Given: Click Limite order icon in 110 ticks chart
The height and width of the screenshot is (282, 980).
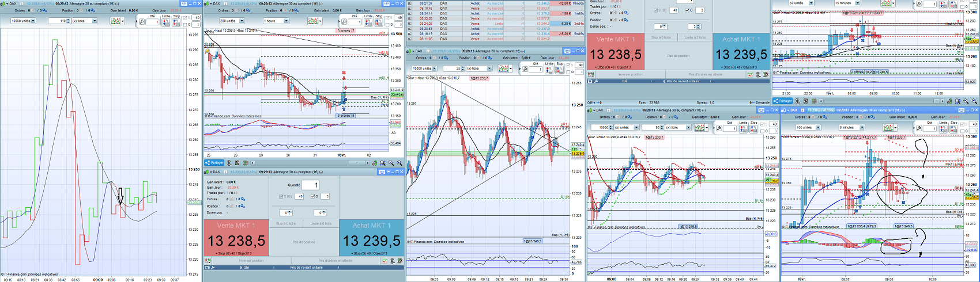Looking at the screenshot, I should coord(166,22).
